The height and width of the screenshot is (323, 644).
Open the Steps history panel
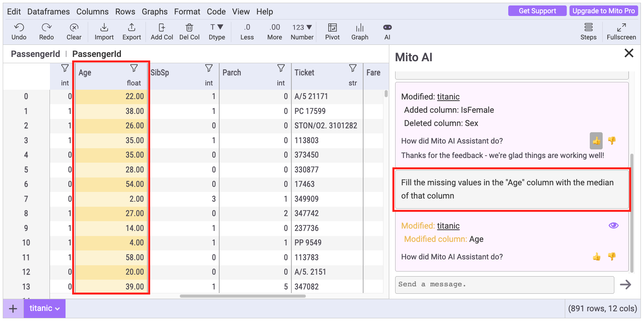click(x=588, y=28)
